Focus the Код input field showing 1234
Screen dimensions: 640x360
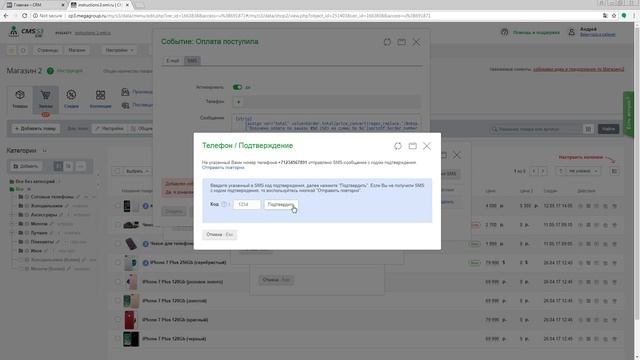[247, 204]
